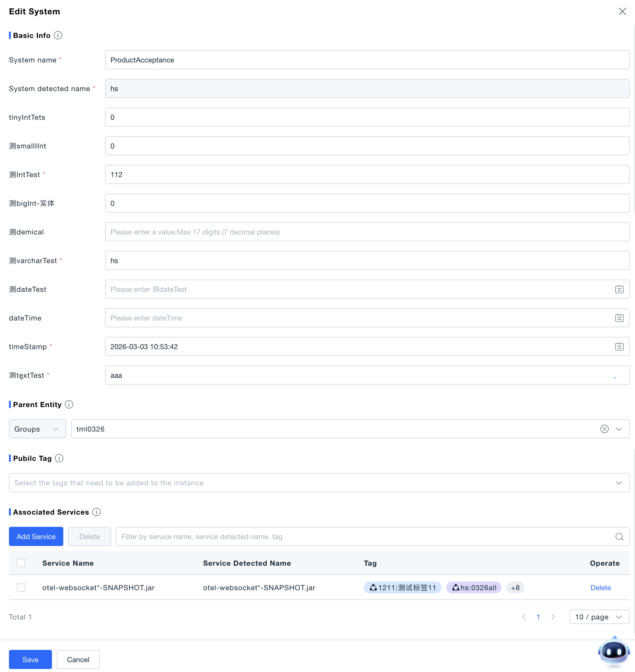This screenshot has width=635, height=672.
Task: Select page 1 in pagination
Action: point(538,617)
